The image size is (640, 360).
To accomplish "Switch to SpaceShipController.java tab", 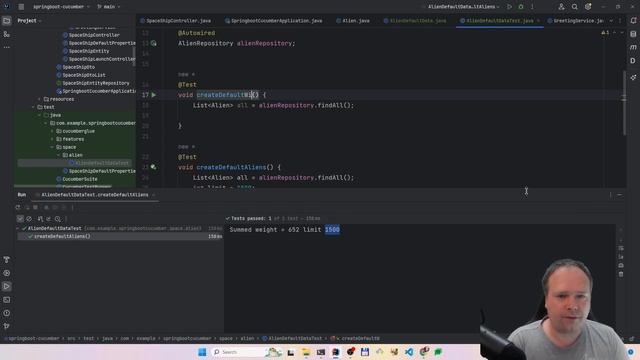I will tap(176, 20).
